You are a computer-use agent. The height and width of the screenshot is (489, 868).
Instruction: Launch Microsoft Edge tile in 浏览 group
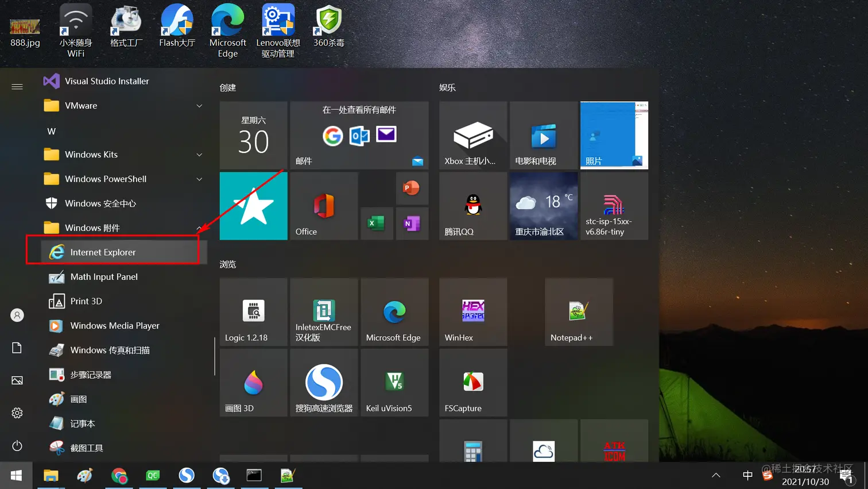(x=394, y=312)
